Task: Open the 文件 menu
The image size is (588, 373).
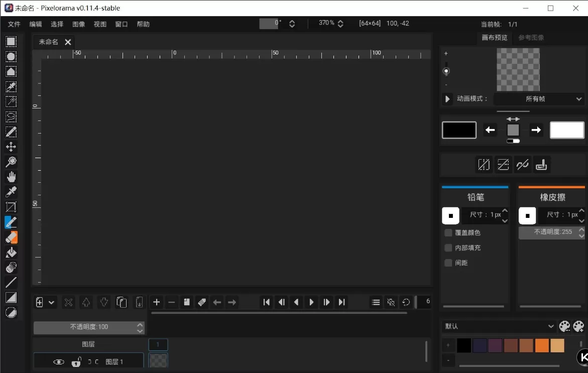Action: tap(14, 24)
